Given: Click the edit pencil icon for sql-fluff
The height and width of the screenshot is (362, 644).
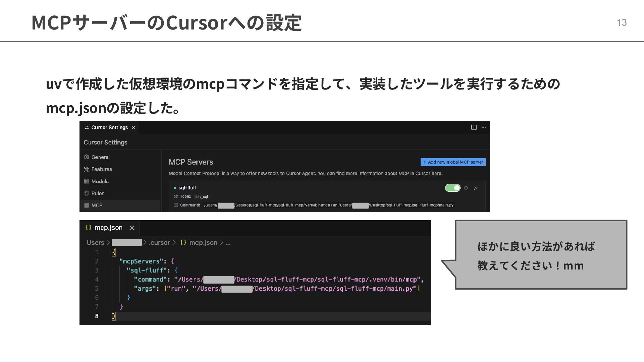Looking at the screenshot, I should click(x=476, y=188).
